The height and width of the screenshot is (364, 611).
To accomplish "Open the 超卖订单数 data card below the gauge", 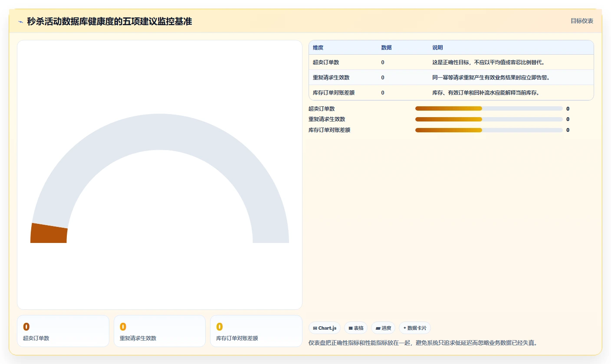I will click(63, 331).
